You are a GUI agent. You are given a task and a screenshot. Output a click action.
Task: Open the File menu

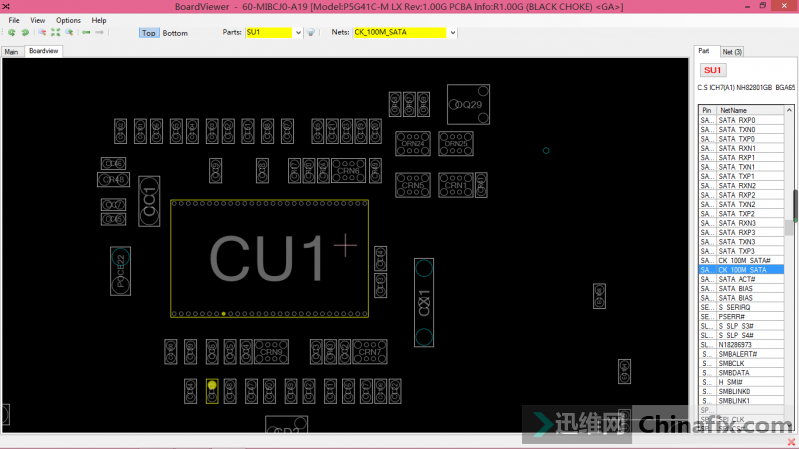click(14, 20)
